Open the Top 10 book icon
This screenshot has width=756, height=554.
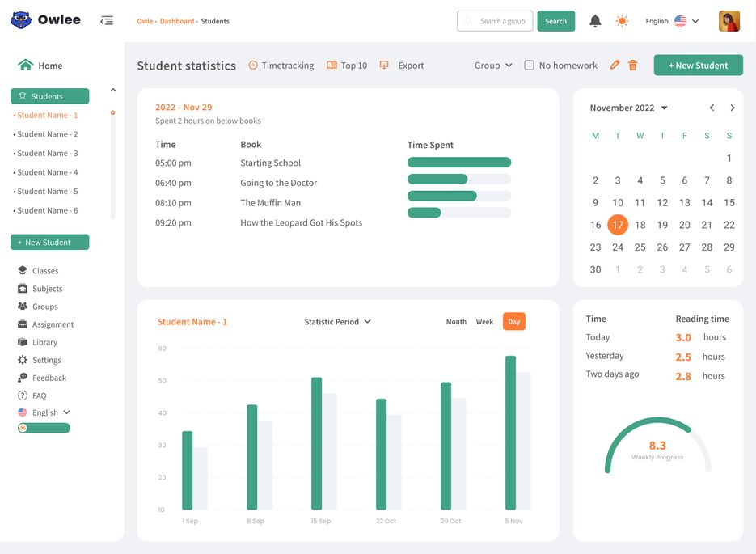tap(332, 66)
